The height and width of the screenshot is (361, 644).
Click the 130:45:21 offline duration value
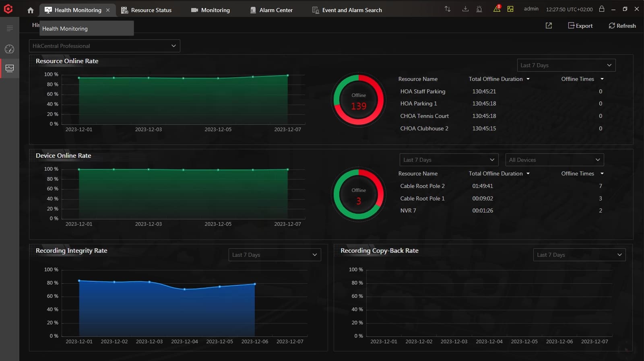(x=484, y=91)
